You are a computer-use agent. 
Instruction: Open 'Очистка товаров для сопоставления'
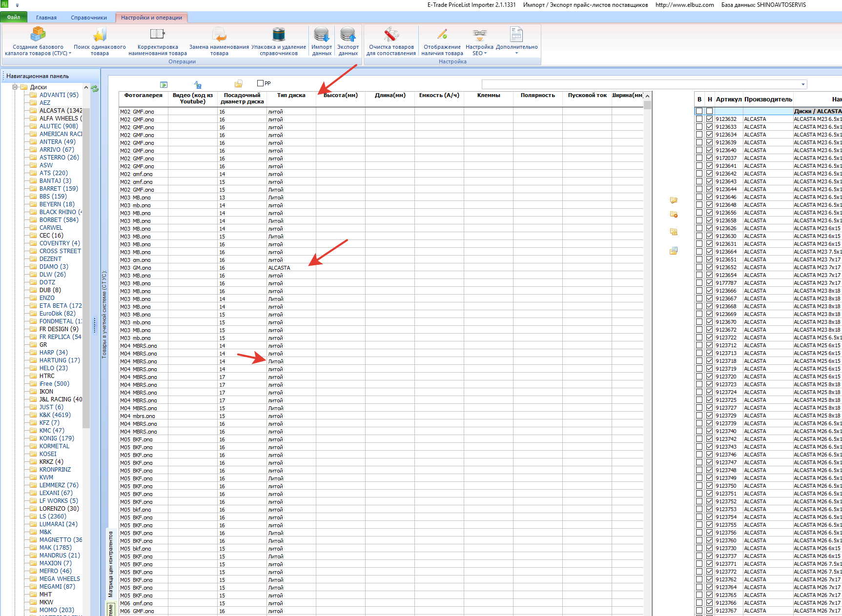(391, 41)
